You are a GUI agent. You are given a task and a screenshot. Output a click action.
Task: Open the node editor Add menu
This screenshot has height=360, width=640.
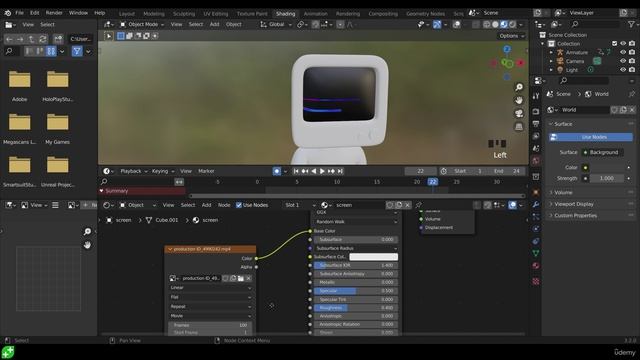pos(207,205)
